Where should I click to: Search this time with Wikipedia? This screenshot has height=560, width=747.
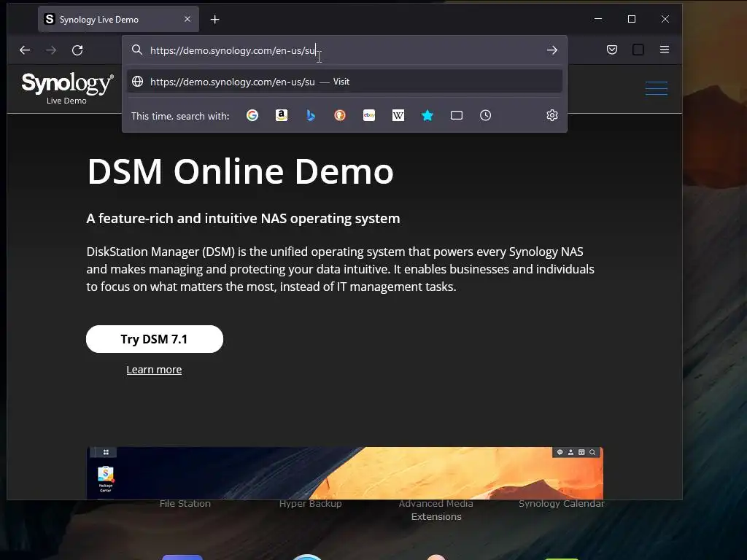tap(398, 115)
